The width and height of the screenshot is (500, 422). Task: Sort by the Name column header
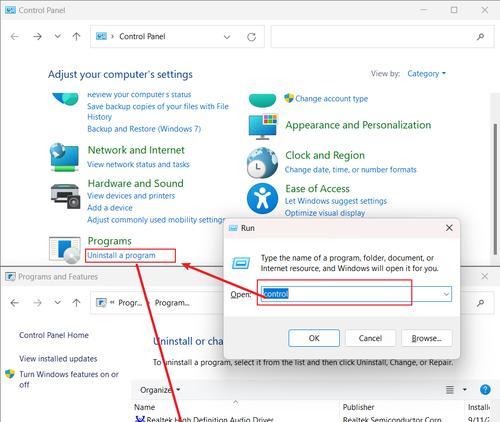tap(144, 407)
